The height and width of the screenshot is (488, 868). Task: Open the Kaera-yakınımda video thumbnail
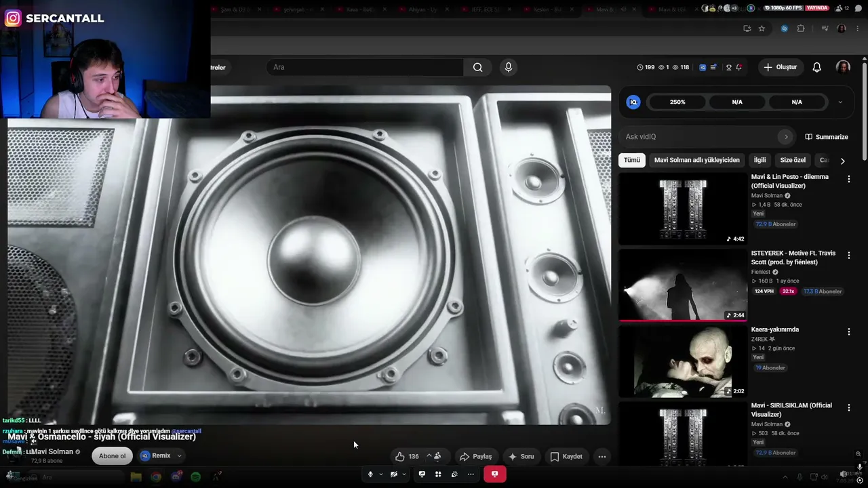[683, 361]
